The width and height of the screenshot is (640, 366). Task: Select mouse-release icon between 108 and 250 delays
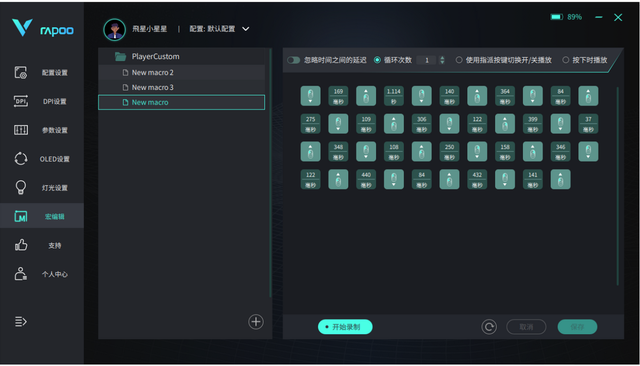coord(422,151)
